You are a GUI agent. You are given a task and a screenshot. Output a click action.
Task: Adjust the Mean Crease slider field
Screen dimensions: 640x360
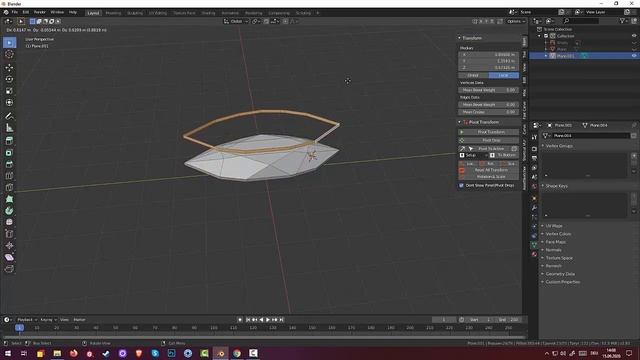click(489, 112)
